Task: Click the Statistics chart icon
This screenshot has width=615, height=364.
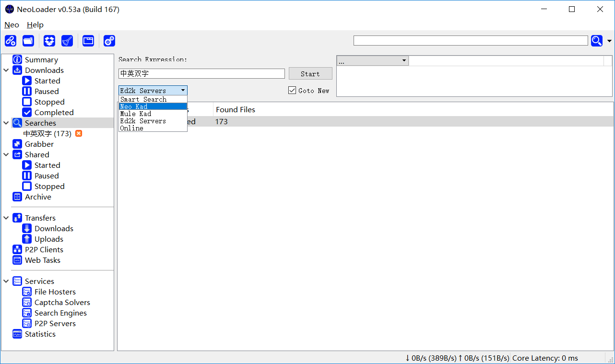Action: (17, 334)
